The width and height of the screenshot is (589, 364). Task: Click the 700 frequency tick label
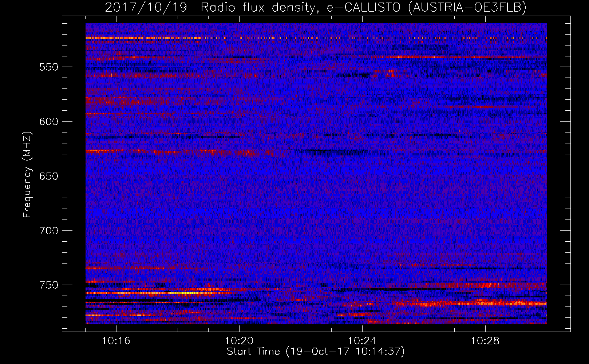[x=49, y=231]
